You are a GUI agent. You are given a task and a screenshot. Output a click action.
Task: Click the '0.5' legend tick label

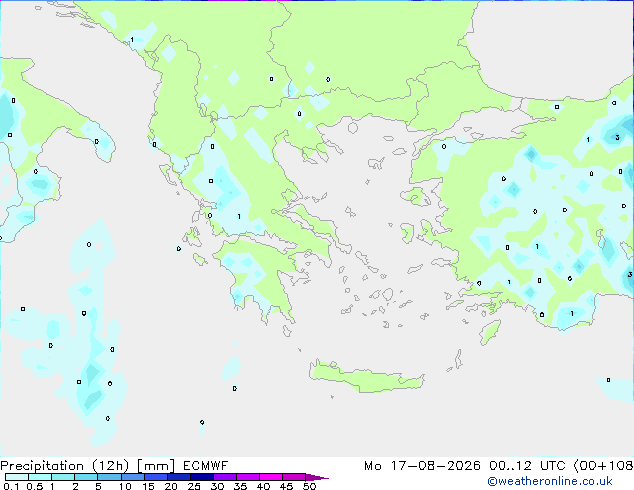tap(35, 486)
